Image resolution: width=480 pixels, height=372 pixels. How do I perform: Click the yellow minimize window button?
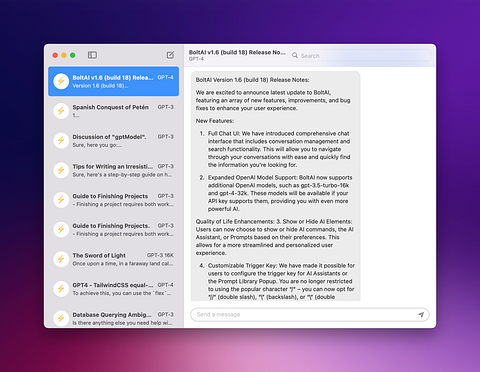[64, 55]
